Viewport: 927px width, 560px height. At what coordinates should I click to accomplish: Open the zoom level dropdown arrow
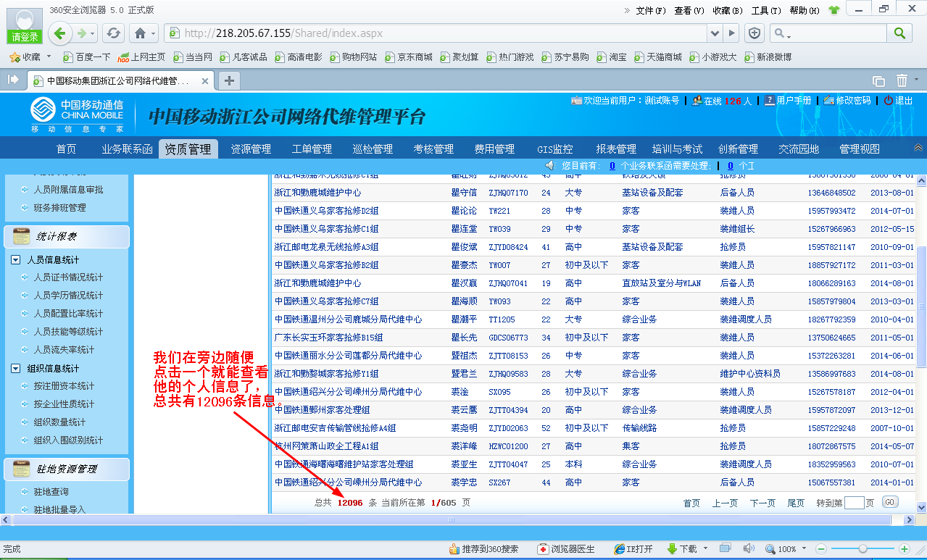click(805, 549)
